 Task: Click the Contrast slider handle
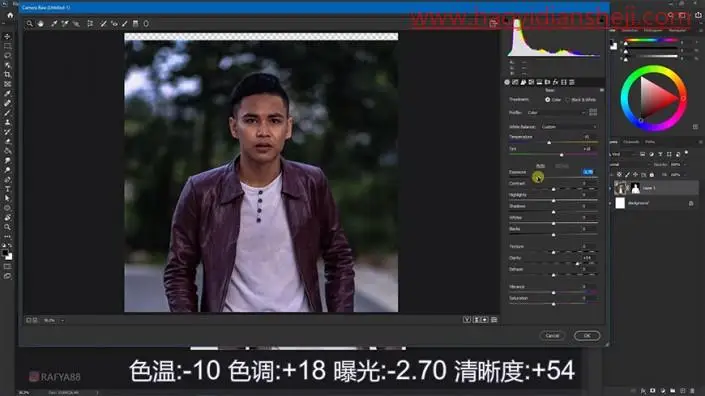click(x=553, y=190)
